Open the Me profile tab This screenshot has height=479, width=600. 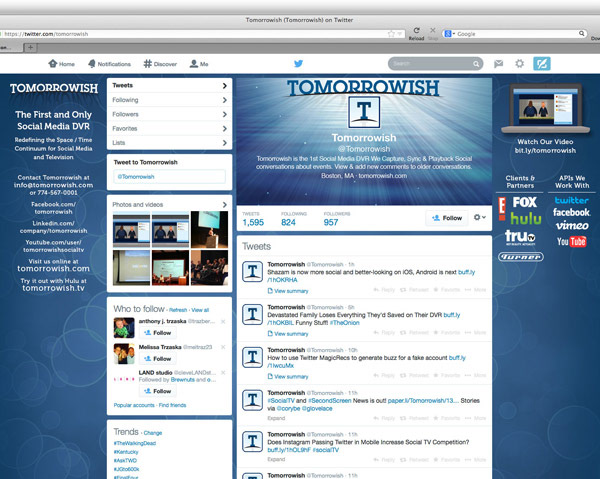[199, 64]
